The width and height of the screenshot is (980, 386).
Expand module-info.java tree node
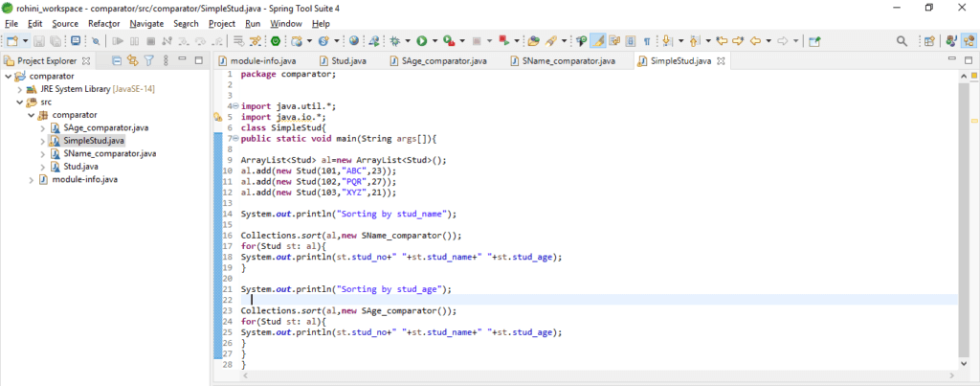point(31,179)
